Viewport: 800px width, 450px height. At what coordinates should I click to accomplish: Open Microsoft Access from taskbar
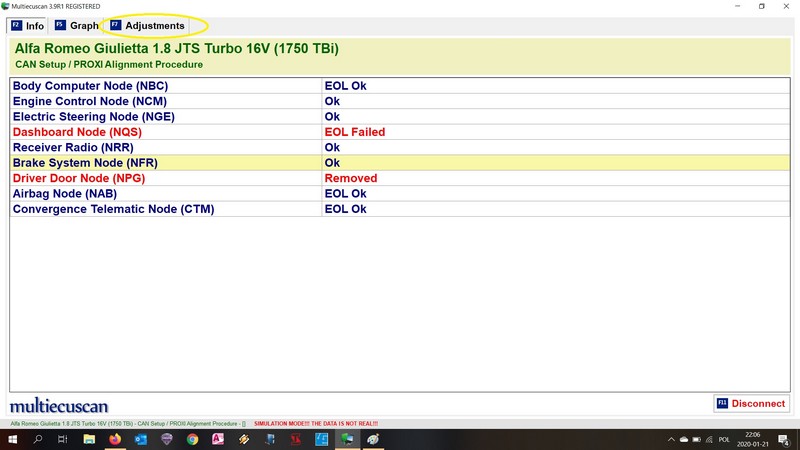pyautogui.click(x=218, y=439)
